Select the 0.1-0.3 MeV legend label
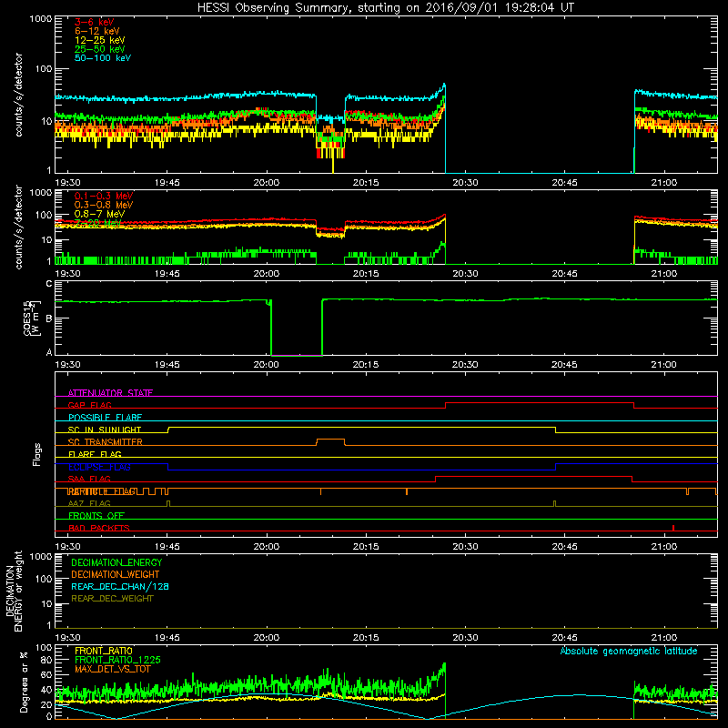 click(104, 196)
